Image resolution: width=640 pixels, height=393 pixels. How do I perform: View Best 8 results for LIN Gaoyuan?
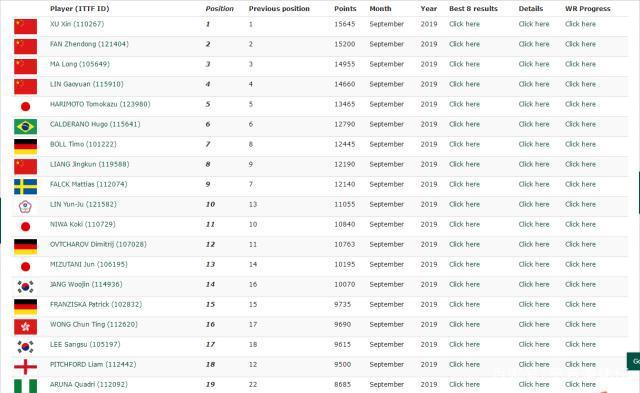(464, 84)
